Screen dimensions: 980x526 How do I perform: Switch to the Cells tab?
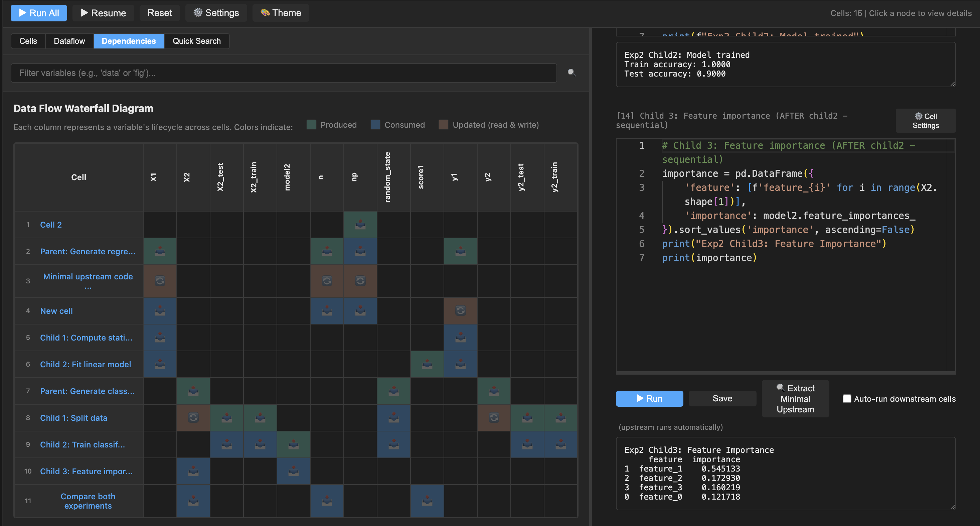coord(28,41)
